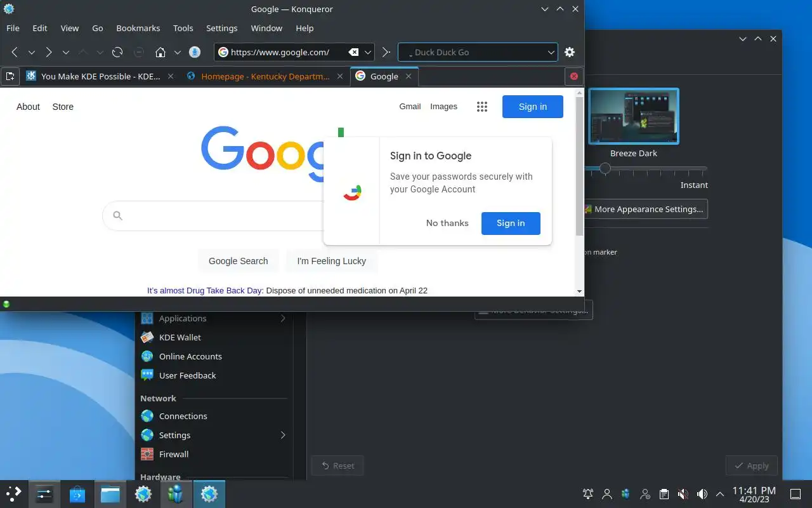The image size is (812, 508).
Task: Close the You Make KDE Possible tab
Action: 170,76
